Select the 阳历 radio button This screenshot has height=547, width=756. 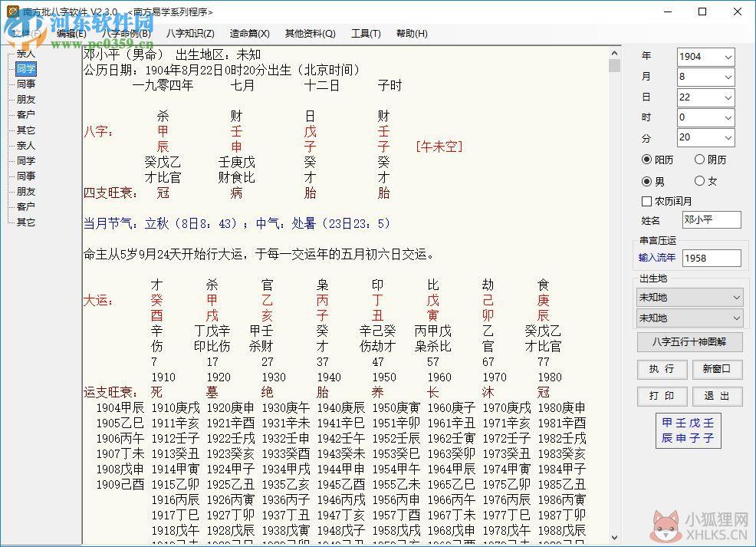pyautogui.click(x=656, y=160)
